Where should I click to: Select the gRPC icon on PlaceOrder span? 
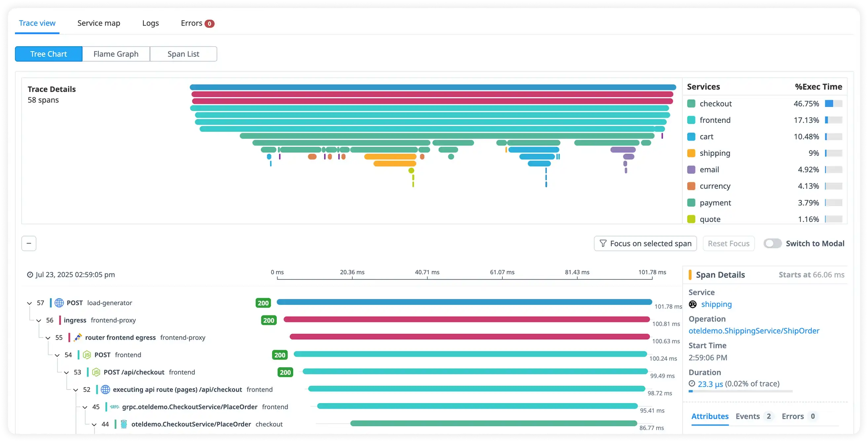pyautogui.click(x=114, y=407)
